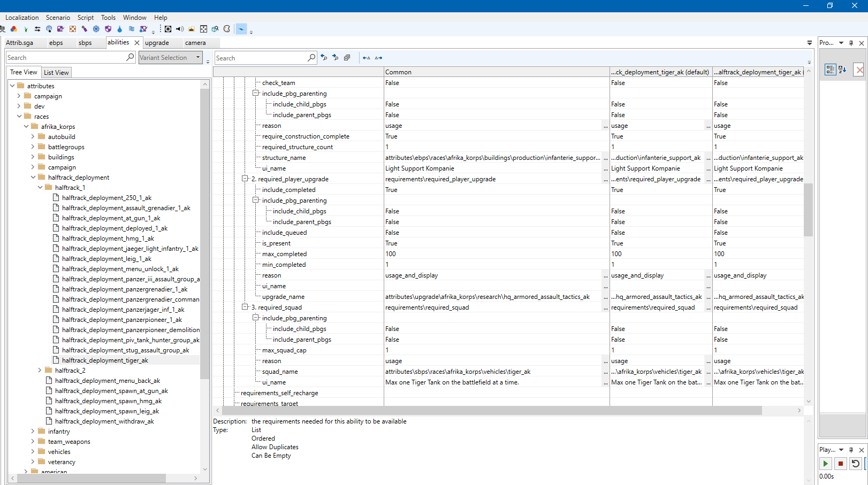
Task: Click the alphabetical sort icon in Properties panel
Action: coord(842,70)
